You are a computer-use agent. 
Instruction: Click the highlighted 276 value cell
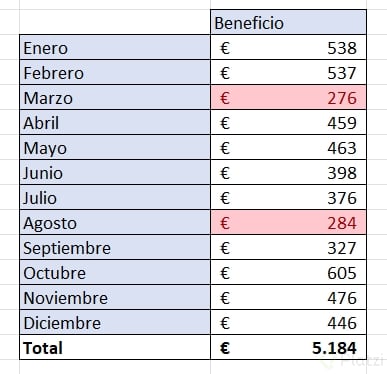click(x=288, y=97)
